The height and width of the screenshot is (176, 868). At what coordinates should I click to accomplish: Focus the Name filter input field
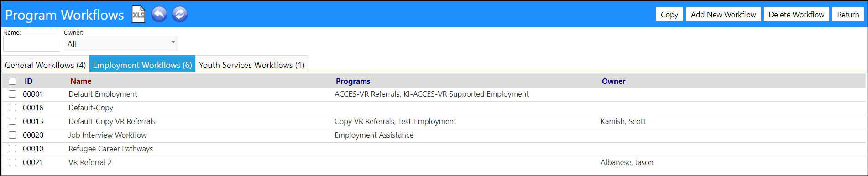(31, 44)
